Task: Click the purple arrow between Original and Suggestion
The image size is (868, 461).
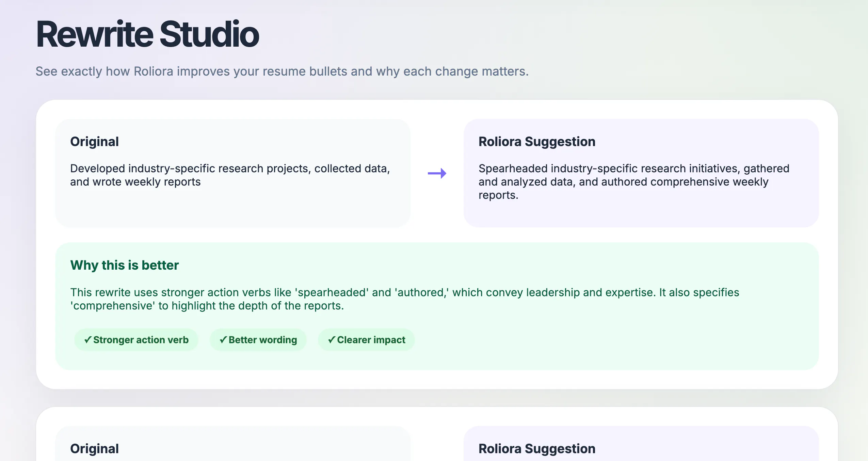Action: tap(437, 173)
